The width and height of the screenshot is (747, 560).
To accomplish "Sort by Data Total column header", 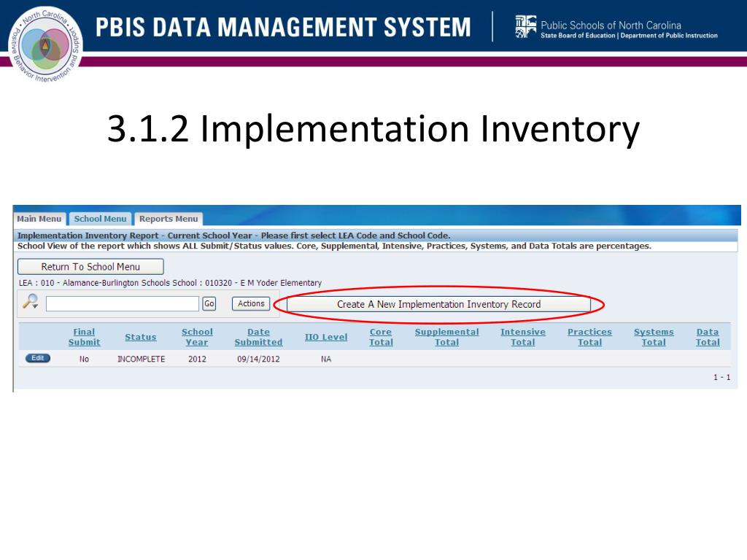I will pos(708,337).
